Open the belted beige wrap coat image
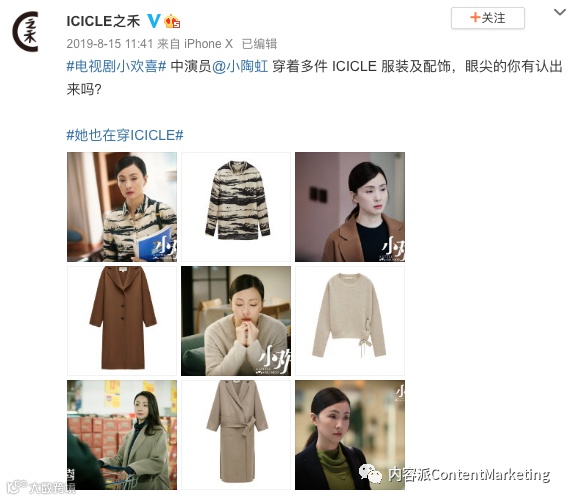This screenshot has width=567, height=500. (x=236, y=435)
